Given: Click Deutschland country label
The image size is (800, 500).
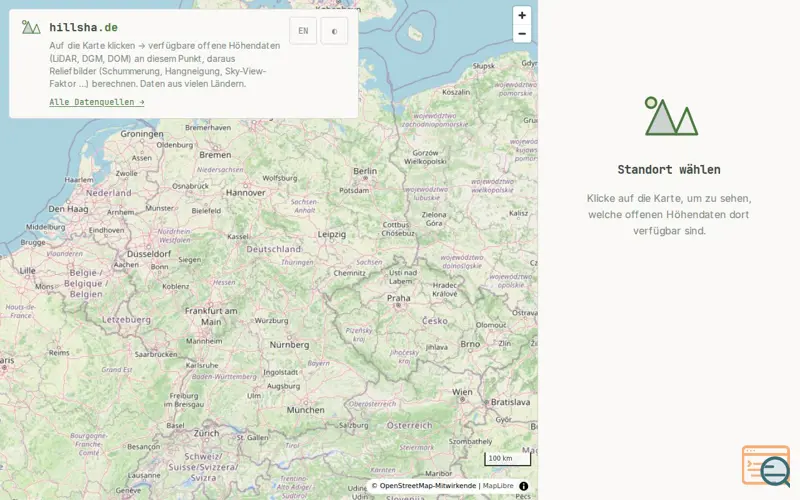Looking at the screenshot, I should pos(273,249).
